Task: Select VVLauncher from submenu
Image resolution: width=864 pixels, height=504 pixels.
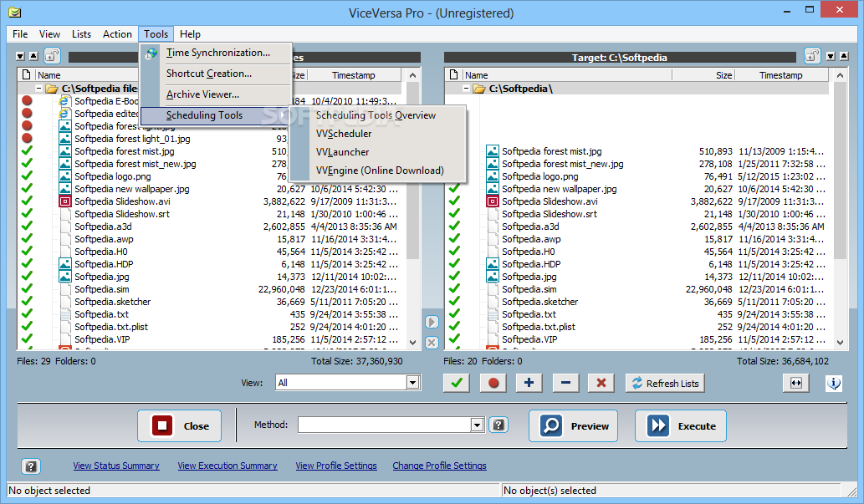Action: [343, 152]
